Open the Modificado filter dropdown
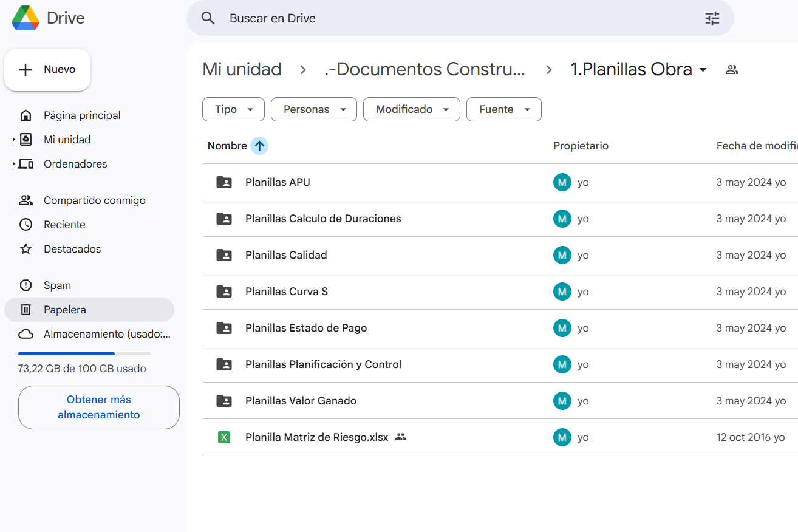The height and width of the screenshot is (532, 798). pos(411,109)
